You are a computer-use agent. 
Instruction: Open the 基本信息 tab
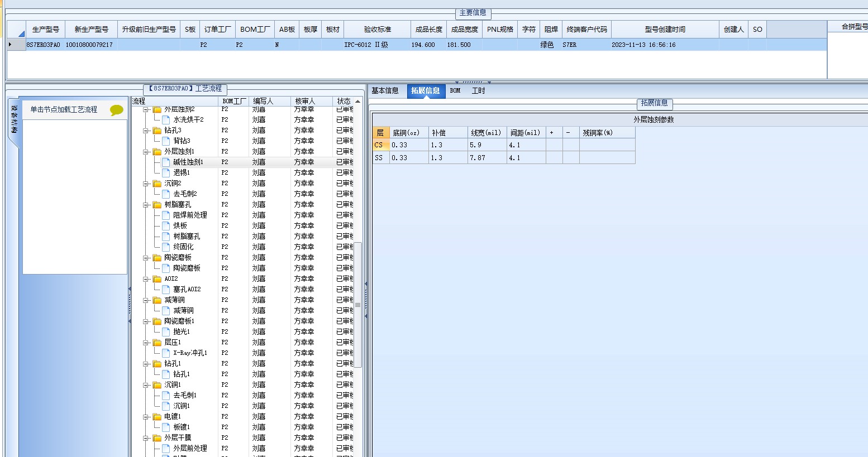coord(385,90)
